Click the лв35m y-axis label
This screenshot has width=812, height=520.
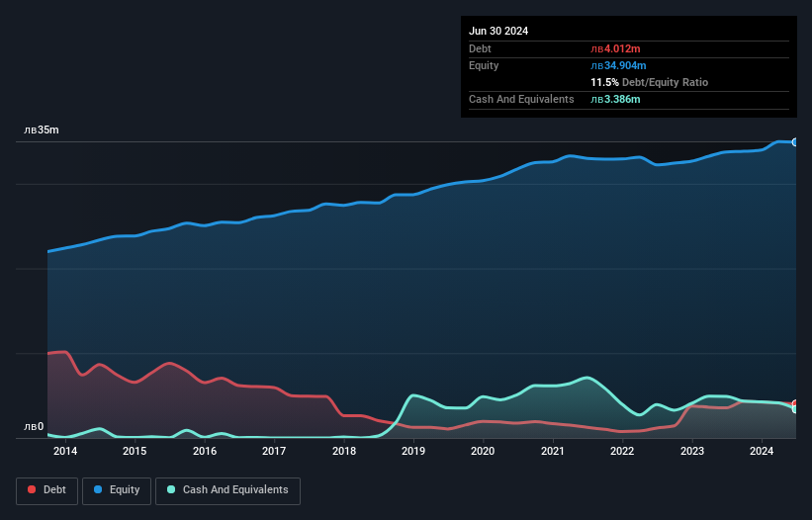pos(42,130)
